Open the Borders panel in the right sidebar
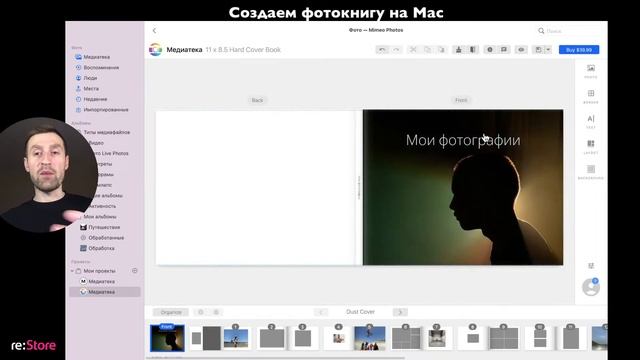The height and width of the screenshot is (360, 640). click(591, 96)
